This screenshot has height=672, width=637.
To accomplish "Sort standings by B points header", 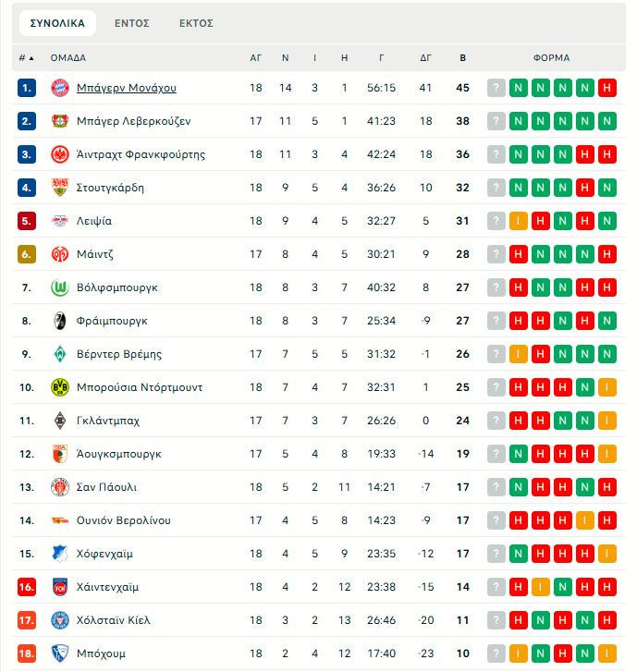I will point(462,57).
